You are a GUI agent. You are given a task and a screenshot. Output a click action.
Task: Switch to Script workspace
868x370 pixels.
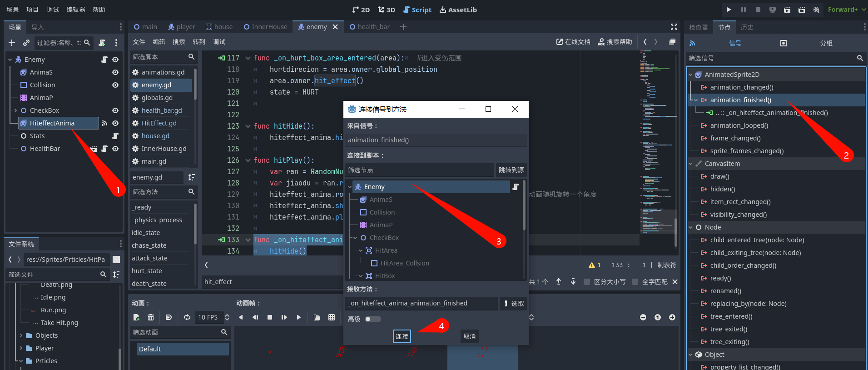417,10
